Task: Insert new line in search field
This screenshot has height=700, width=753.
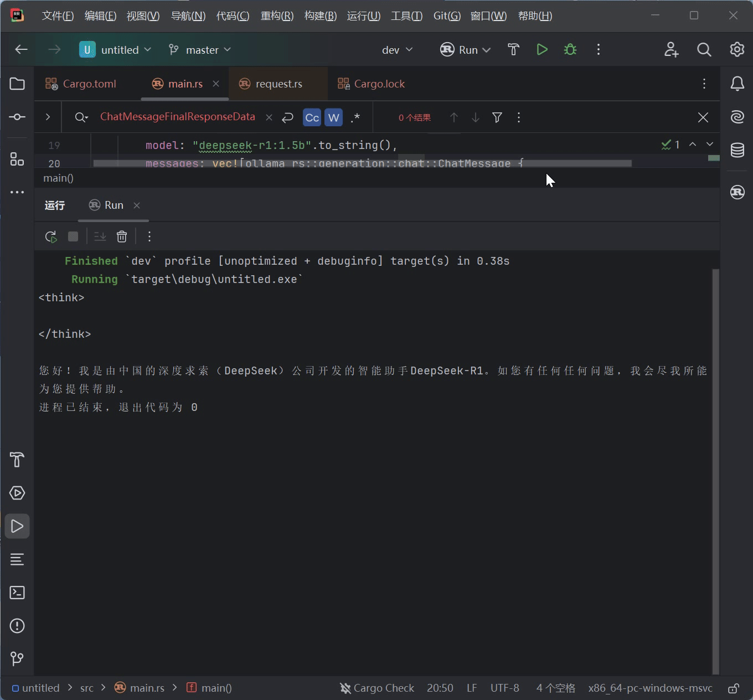Action: point(288,117)
